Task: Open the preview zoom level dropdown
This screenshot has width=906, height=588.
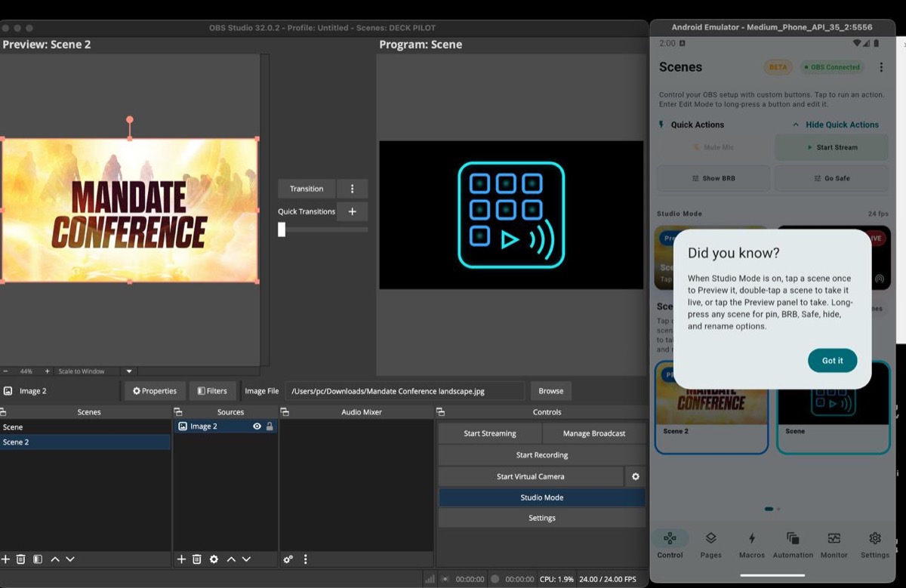Action: pos(128,371)
